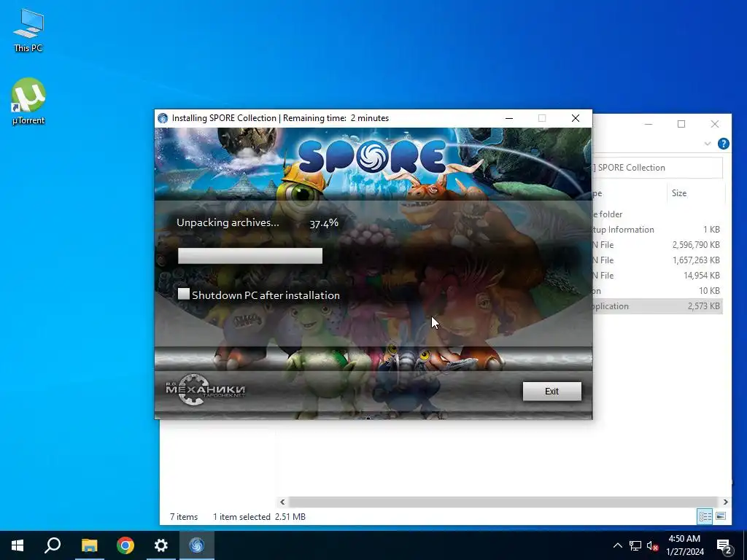Switch Explorer to Details view icon
Screen dimensions: 747x560
tap(705, 516)
